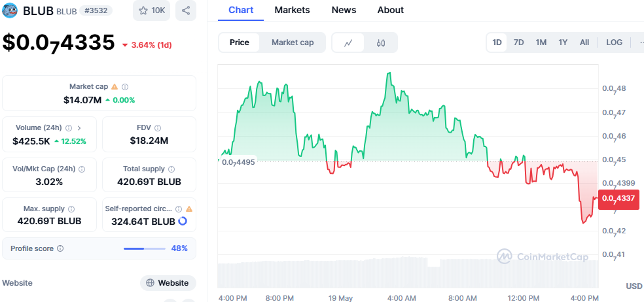Screen dimensions: 644x302
Task: Click circulating supply ring icon
Action: [x=183, y=221]
